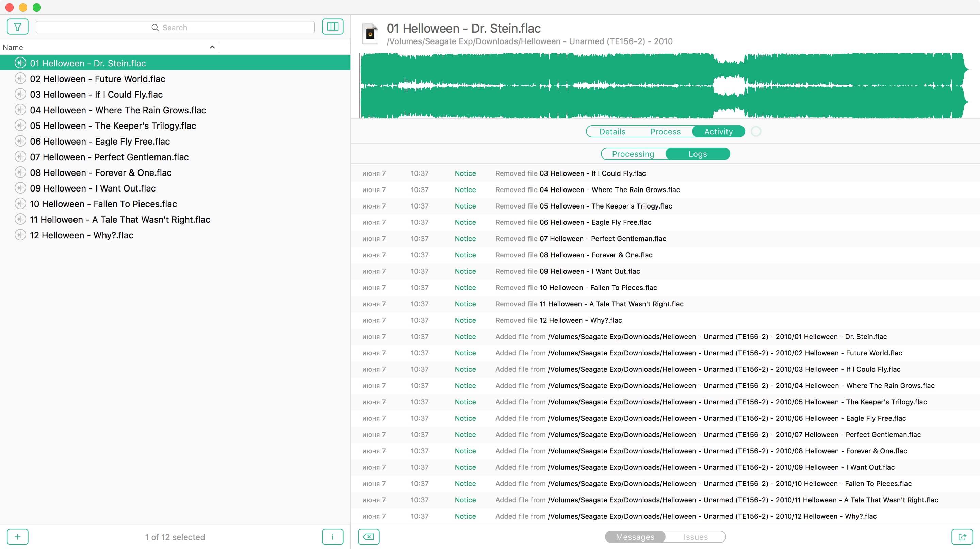Select 06 Helloween - Eagle Fly Free.flac

[175, 141]
